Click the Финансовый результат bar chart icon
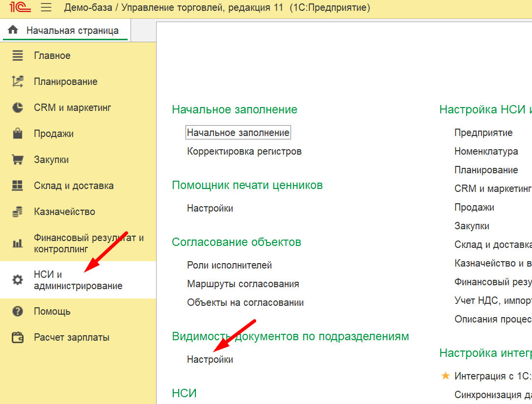The height and width of the screenshot is (404, 532). pyautogui.click(x=18, y=243)
